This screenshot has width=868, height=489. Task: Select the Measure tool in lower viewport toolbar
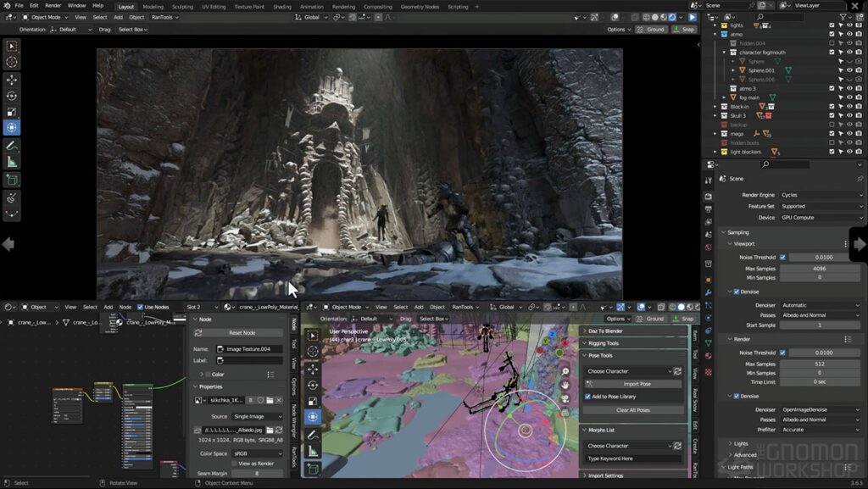[313, 451]
